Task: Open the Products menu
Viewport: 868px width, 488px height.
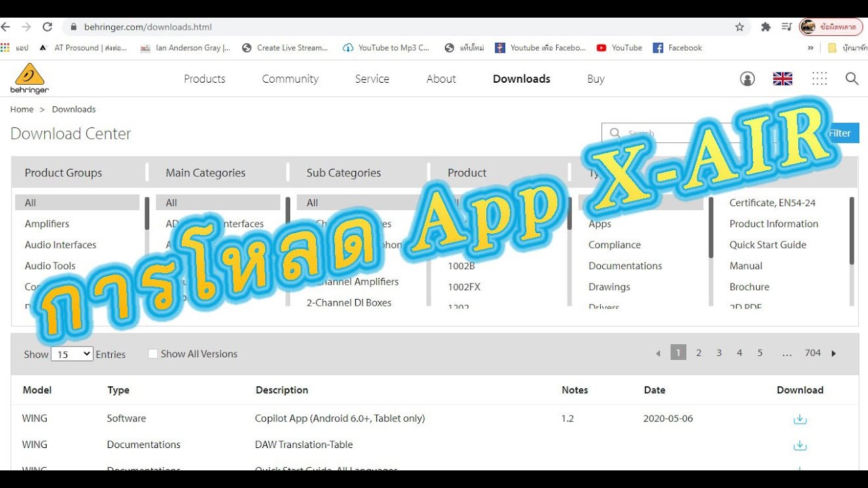Action: pyautogui.click(x=204, y=79)
